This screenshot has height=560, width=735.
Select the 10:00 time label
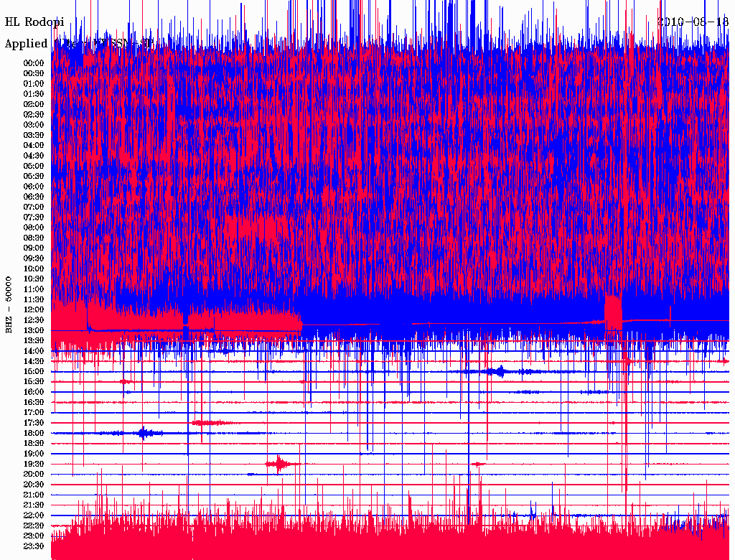pyautogui.click(x=33, y=269)
